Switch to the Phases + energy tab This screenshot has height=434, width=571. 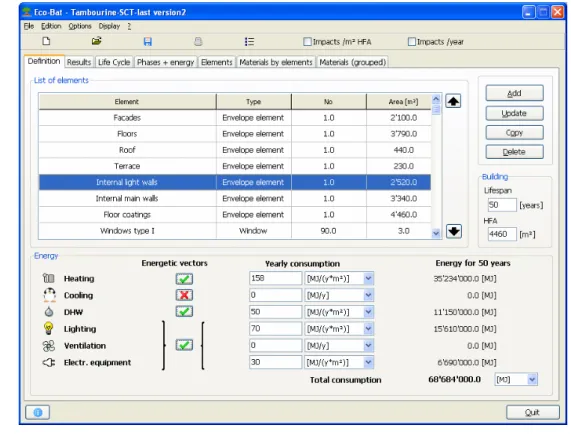click(x=165, y=62)
